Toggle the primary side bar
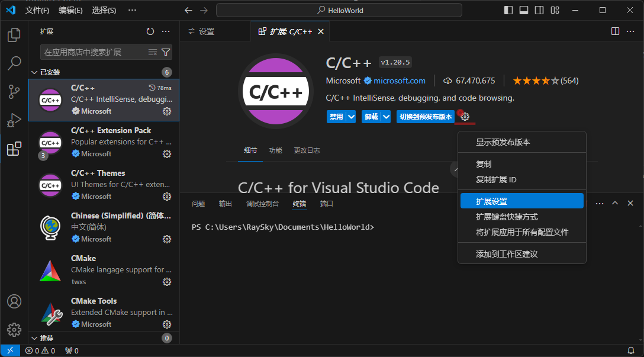The width and height of the screenshot is (644, 357). point(508,10)
